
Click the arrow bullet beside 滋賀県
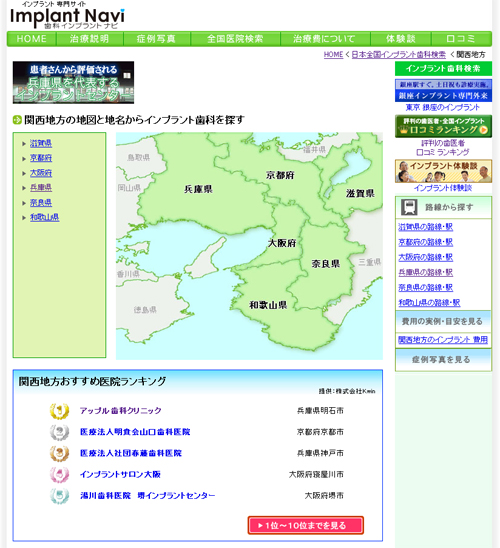[x=24, y=144]
